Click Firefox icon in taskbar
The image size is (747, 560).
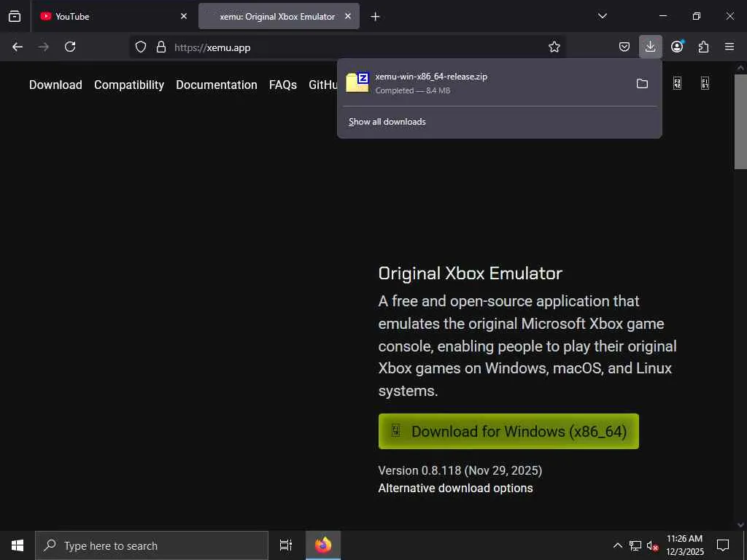pos(323,545)
